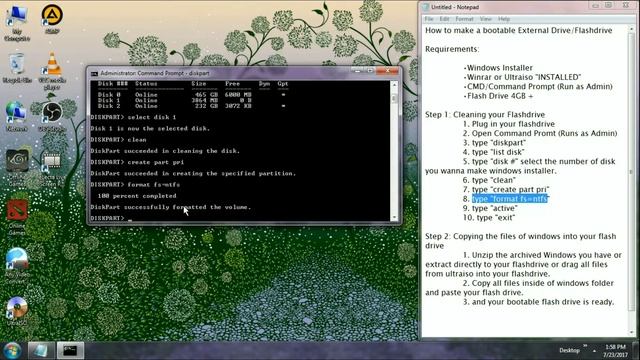The width and height of the screenshot is (640, 360).
Task: Click the 'type "diskpart"' line in Notepad
Action: (x=494, y=142)
